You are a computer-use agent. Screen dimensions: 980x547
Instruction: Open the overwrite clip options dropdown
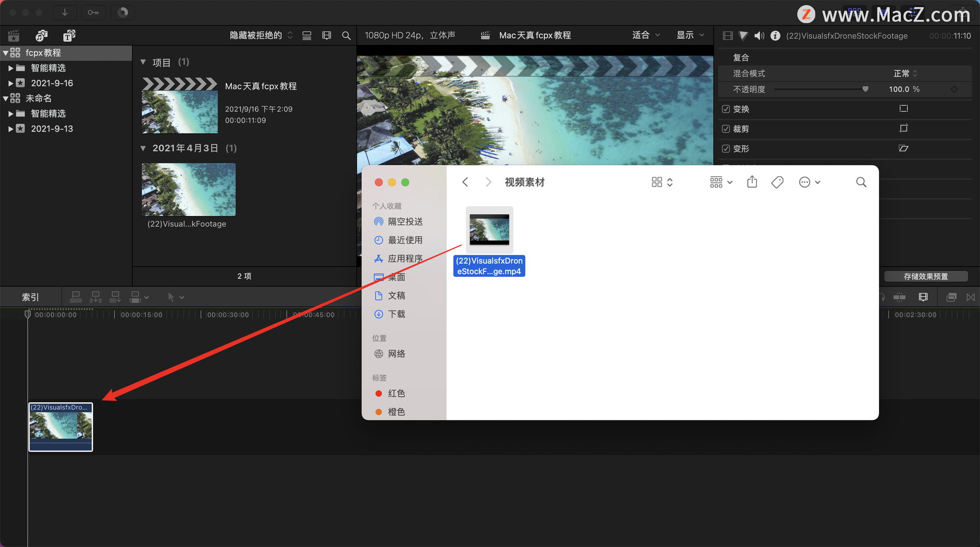pyautogui.click(x=140, y=297)
